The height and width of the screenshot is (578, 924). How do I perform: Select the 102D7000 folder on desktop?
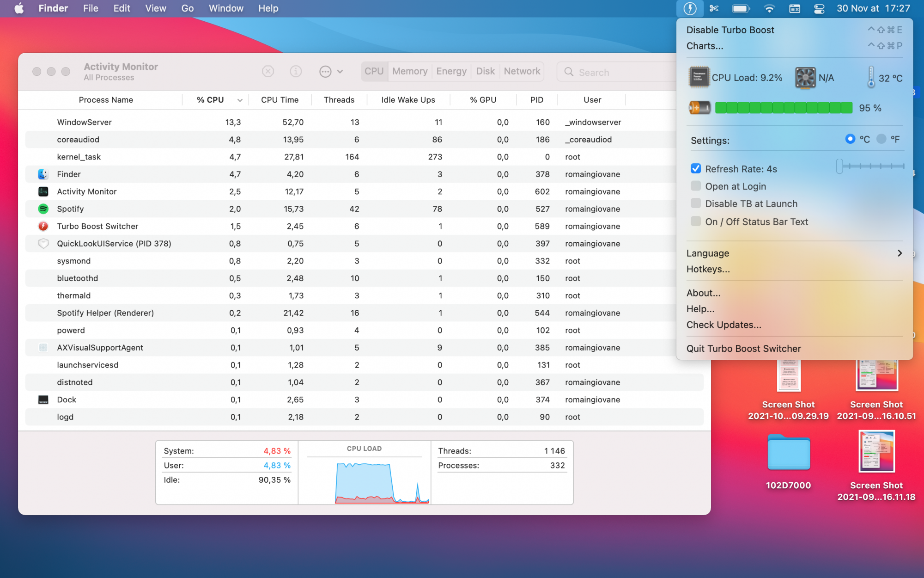[x=788, y=452]
